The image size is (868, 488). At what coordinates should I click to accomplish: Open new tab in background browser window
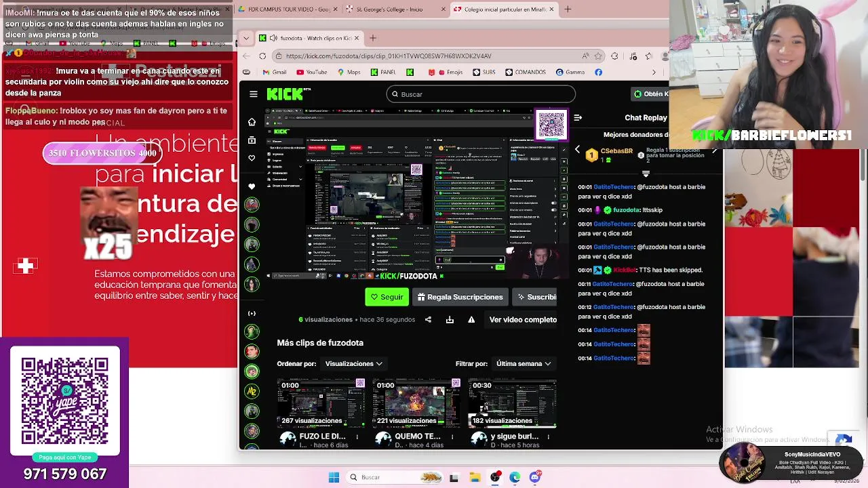[568, 9]
